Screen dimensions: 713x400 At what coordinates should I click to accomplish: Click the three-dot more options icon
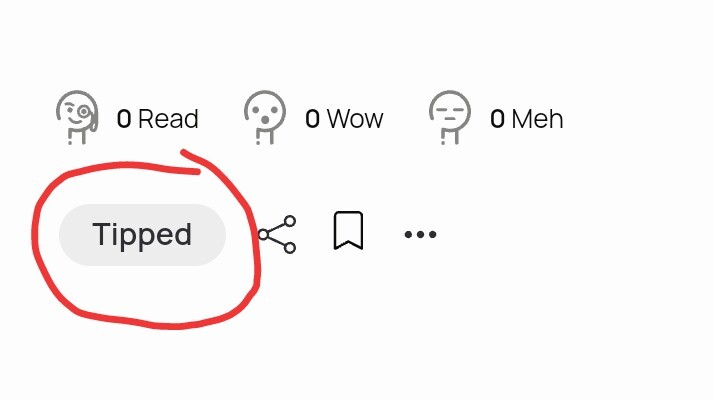(x=420, y=235)
